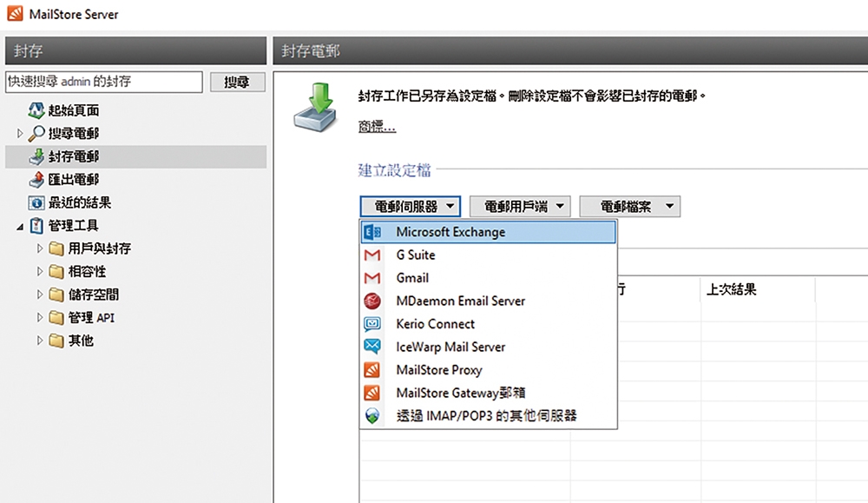Open the 相容性 tree item
The image size is (868, 503).
pos(87,271)
